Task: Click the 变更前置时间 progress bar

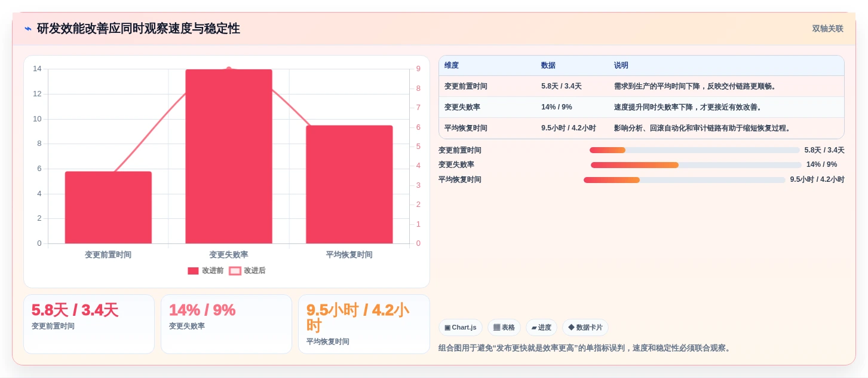Action: pyautogui.click(x=695, y=150)
